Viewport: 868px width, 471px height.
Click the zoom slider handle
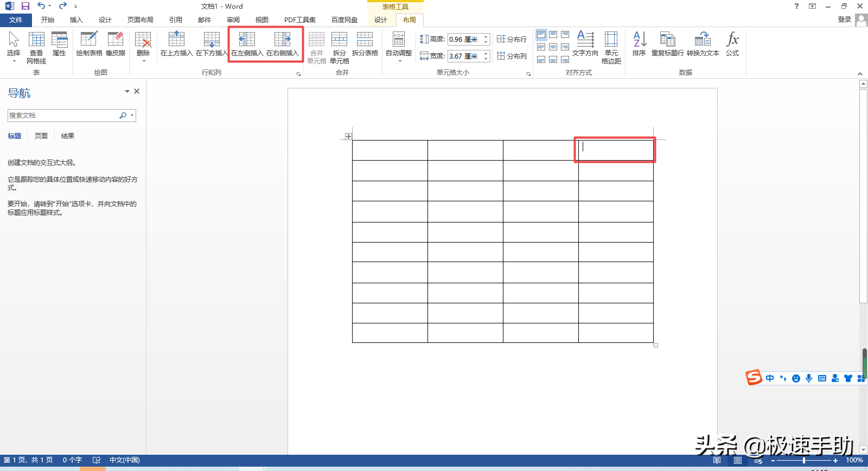pos(803,460)
